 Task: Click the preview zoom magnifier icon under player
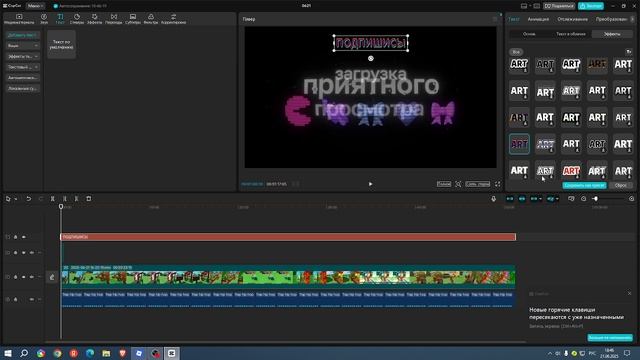tap(458, 184)
